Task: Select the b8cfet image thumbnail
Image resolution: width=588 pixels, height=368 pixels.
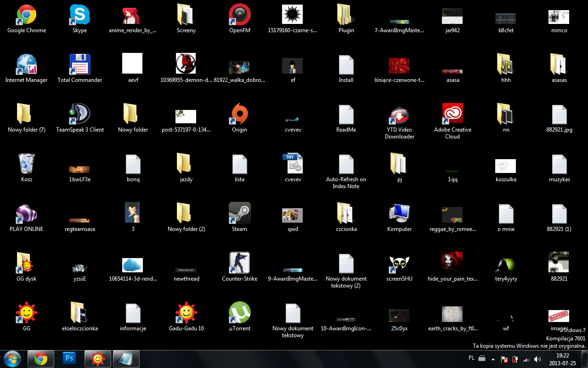Action: tap(506, 17)
